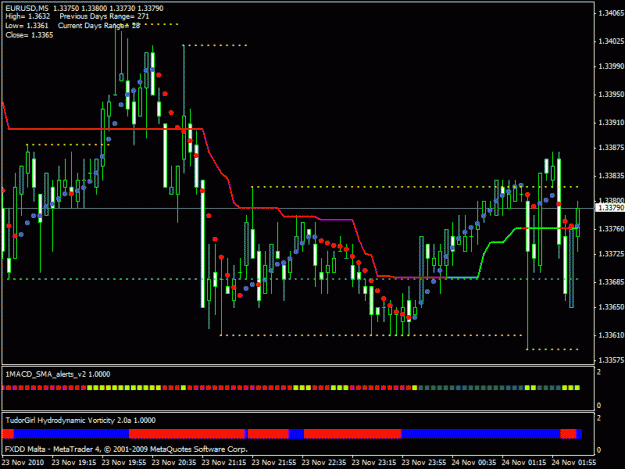This screenshot has width=625, height=469.
Task: Select the 1.33950 price scale value
Action: [611, 94]
